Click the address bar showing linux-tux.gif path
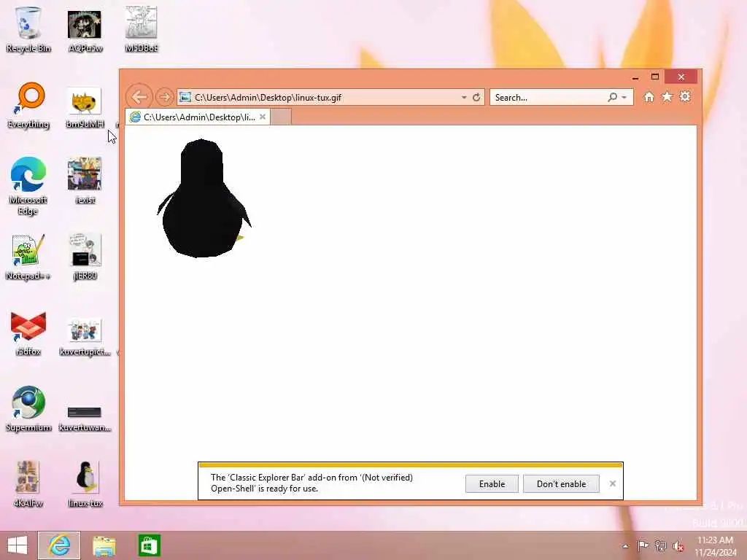747x560 pixels. [x=320, y=97]
